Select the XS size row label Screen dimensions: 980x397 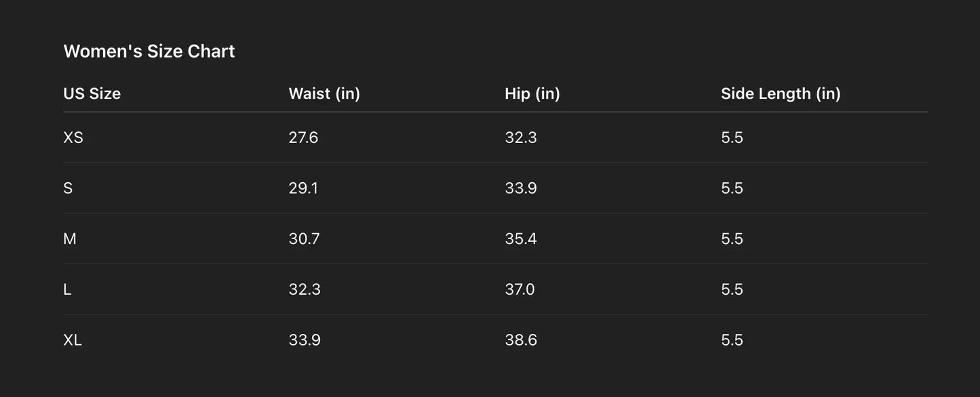pos(73,138)
